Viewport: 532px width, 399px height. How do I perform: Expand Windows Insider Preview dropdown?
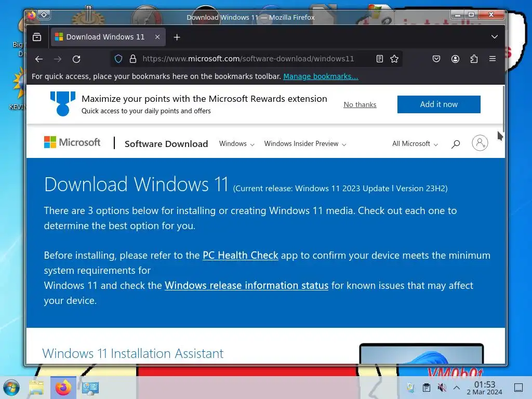[305, 144]
